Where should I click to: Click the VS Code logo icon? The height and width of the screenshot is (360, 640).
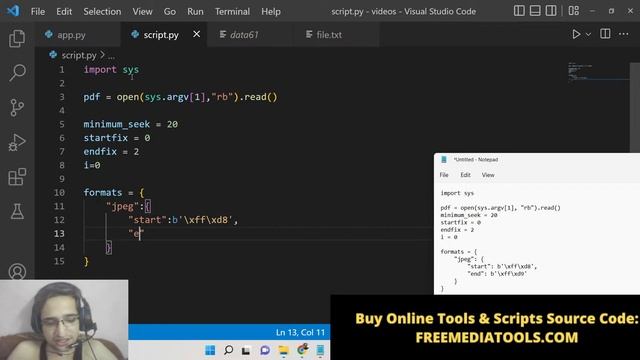[x=13, y=11]
